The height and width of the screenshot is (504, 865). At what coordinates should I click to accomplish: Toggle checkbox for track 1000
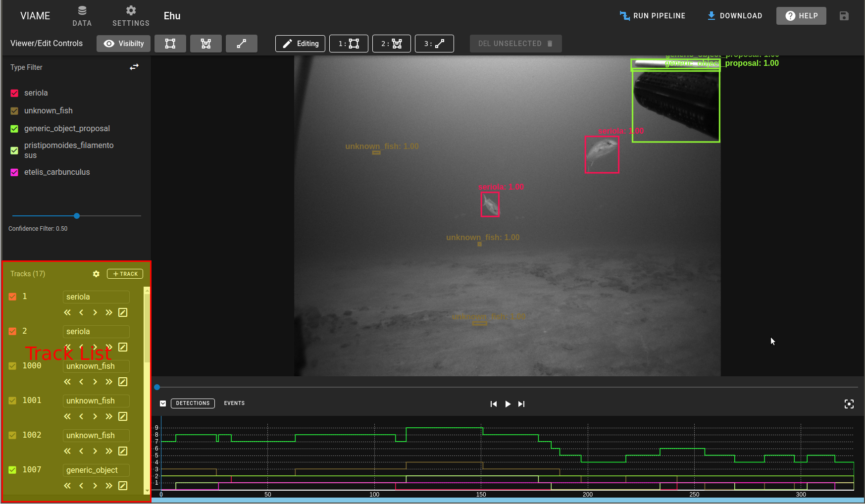tap(13, 366)
